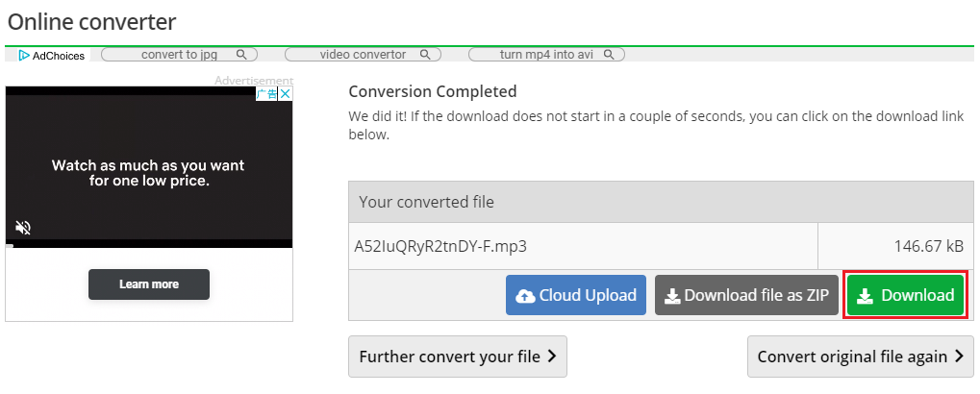The width and height of the screenshot is (980, 394).
Task: Click the download icon on ZIP button
Action: point(672,296)
